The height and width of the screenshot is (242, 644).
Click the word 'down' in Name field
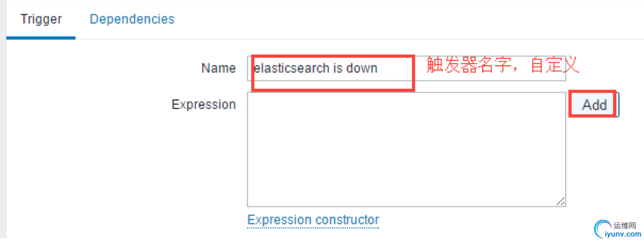pyautogui.click(x=362, y=68)
